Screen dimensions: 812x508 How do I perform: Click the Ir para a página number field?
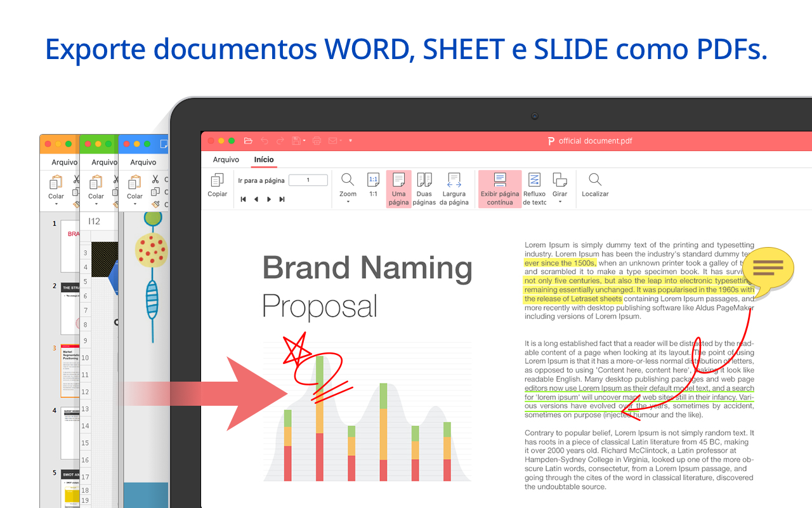click(x=308, y=180)
